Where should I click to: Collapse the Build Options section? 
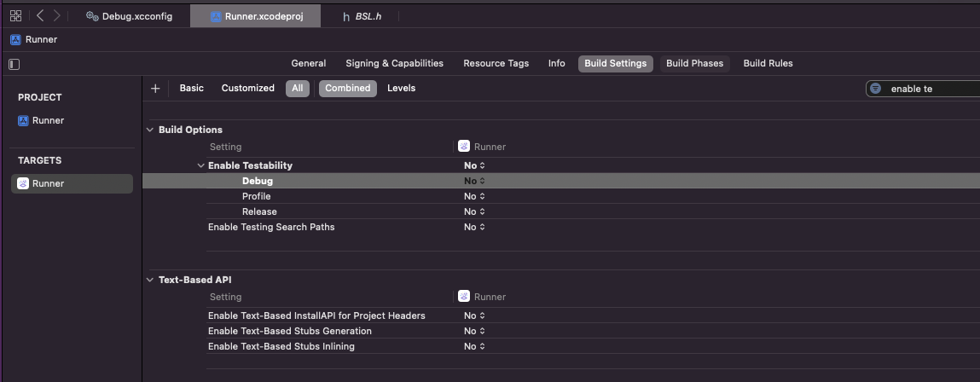(x=150, y=130)
